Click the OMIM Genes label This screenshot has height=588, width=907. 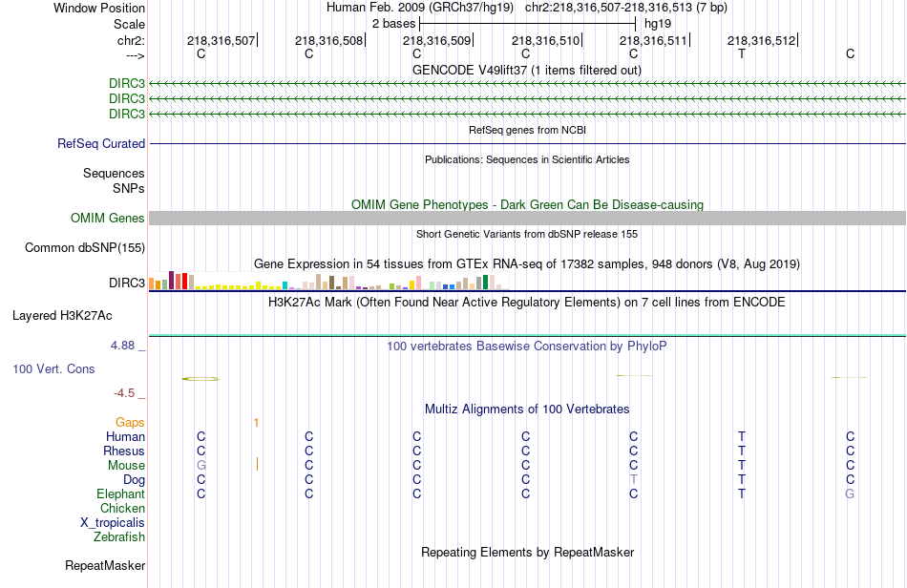[107, 218]
